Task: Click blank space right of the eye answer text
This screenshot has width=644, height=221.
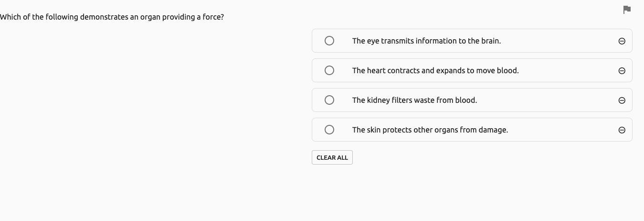Action: point(559,41)
